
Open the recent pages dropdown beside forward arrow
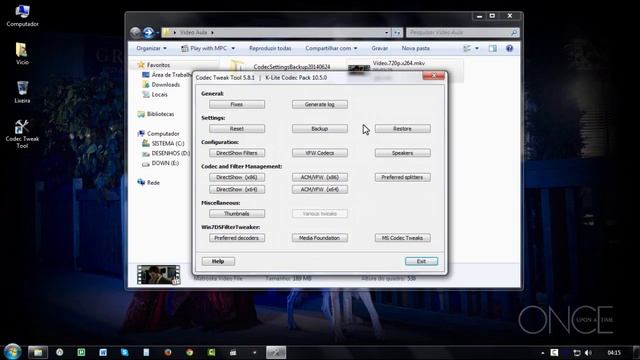pos(158,32)
